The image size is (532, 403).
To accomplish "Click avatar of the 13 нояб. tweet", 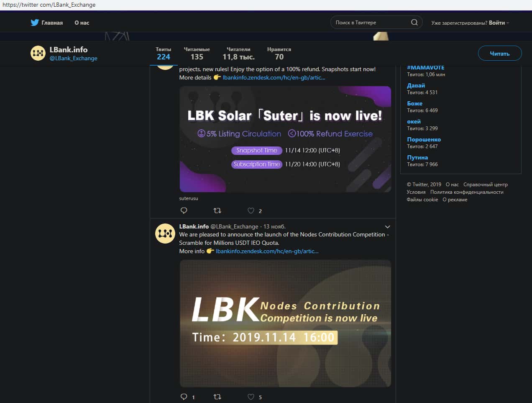I will (x=165, y=234).
